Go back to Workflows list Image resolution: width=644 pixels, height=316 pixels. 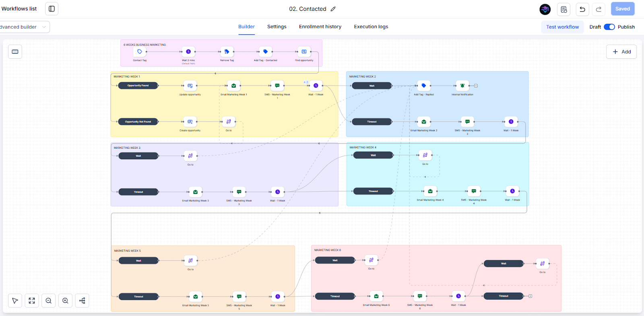click(19, 9)
